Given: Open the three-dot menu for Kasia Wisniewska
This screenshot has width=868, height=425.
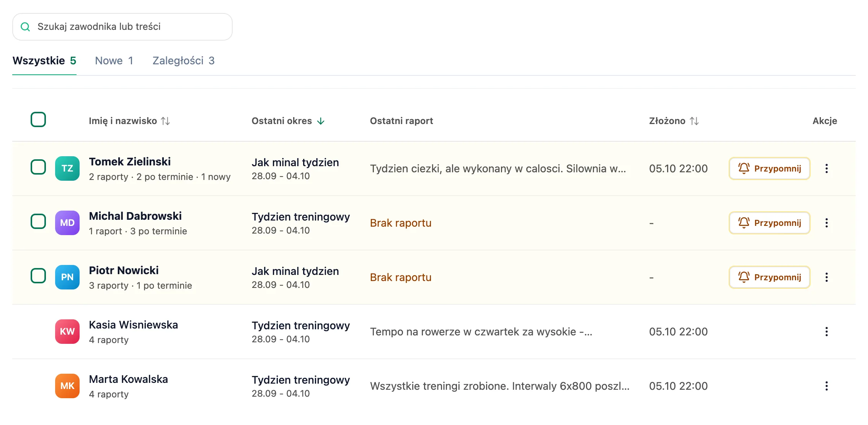Looking at the screenshot, I should point(827,332).
